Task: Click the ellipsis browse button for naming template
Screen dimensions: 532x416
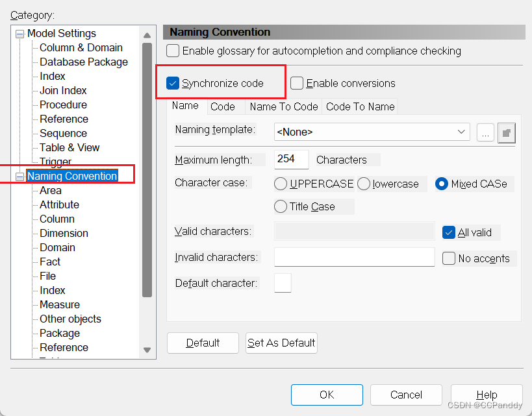Action: click(x=485, y=132)
